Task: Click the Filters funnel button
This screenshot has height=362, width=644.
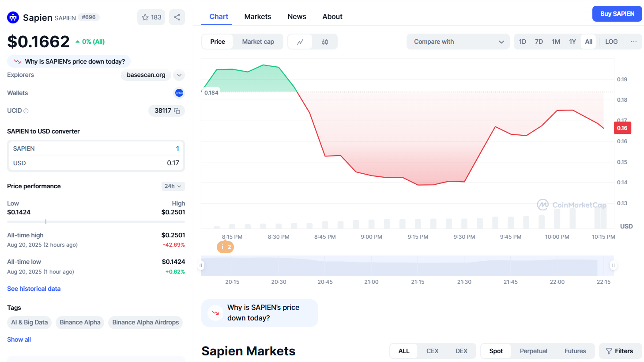Action: (620, 351)
